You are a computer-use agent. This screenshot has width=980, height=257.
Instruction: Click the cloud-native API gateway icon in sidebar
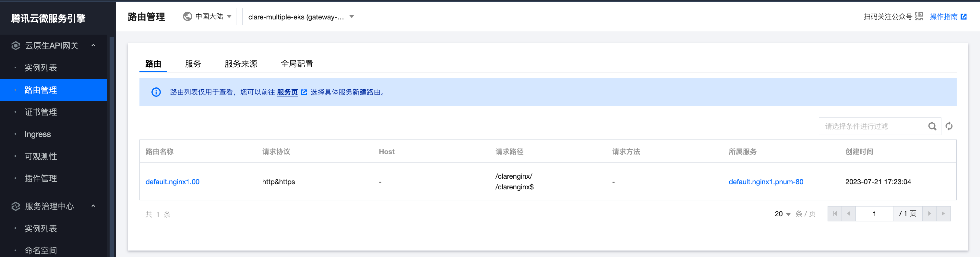[16, 46]
